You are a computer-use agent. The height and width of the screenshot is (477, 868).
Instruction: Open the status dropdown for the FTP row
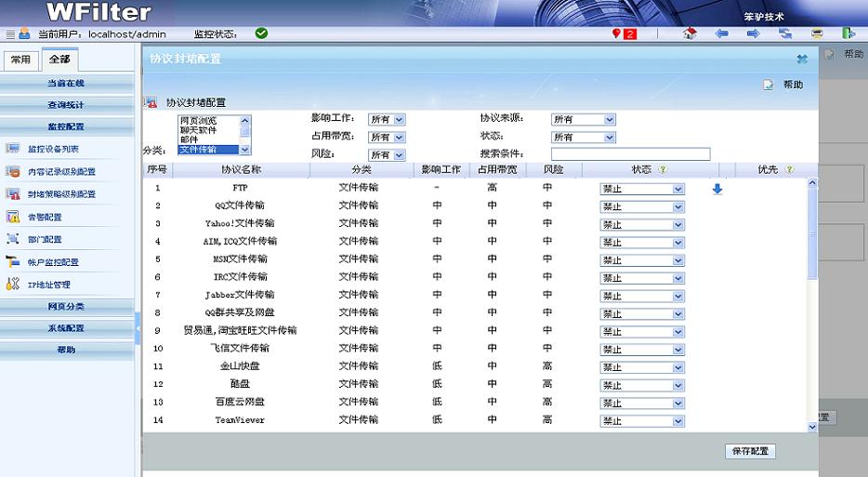641,189
